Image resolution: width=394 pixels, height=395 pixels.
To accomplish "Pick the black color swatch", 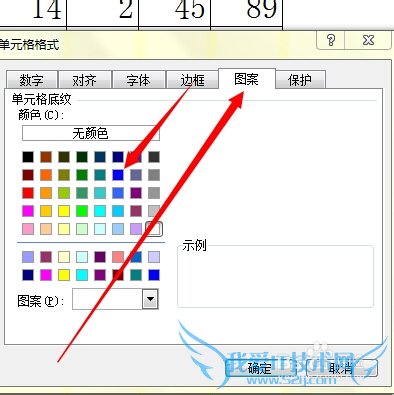I will [x=28, y=157].
